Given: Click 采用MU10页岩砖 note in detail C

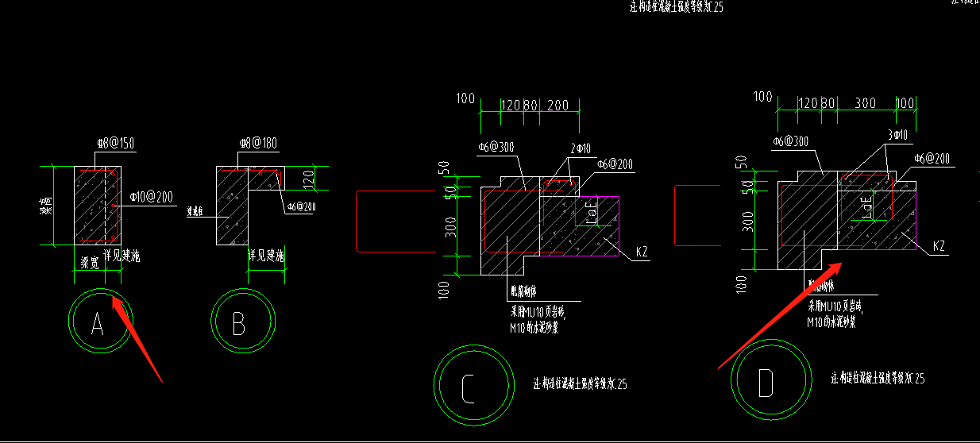Looking at the screenshot, I should (x=537, y=311).
